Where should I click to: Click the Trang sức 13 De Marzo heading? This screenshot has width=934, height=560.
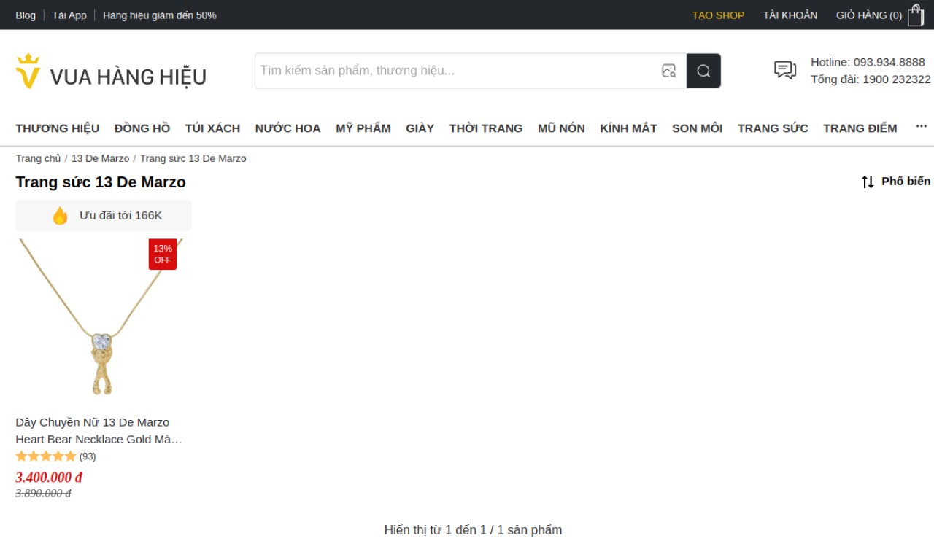click(101, 182)
